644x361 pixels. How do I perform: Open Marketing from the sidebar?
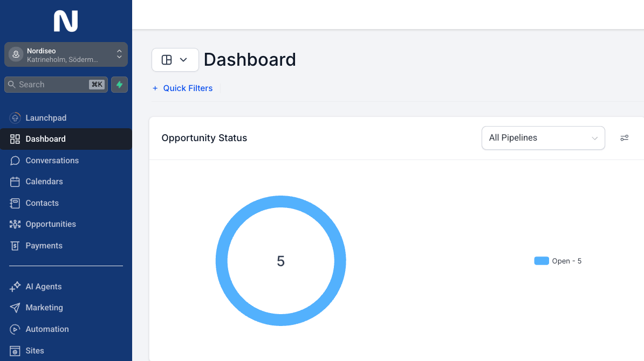(45, 308)
